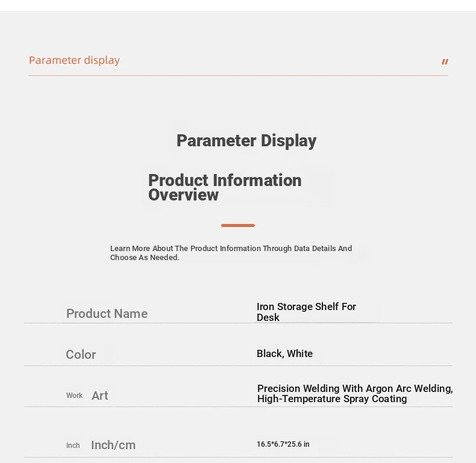Click the "Black, White" color value
The height and width of the screenshot is (463, 476).
(x=284, y=353)
